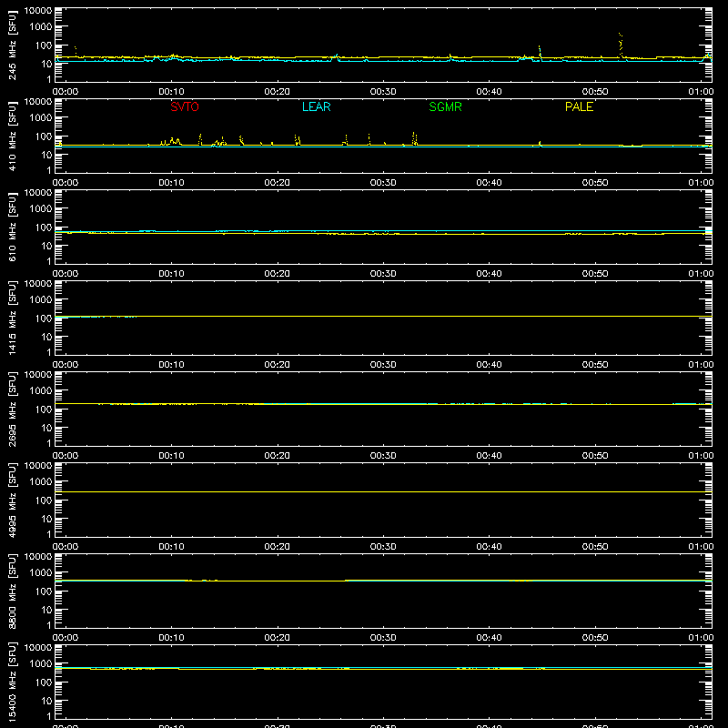Select the 15400 MHz [SFU] axis title
The image size is (728, 728).
click(12, 682)
